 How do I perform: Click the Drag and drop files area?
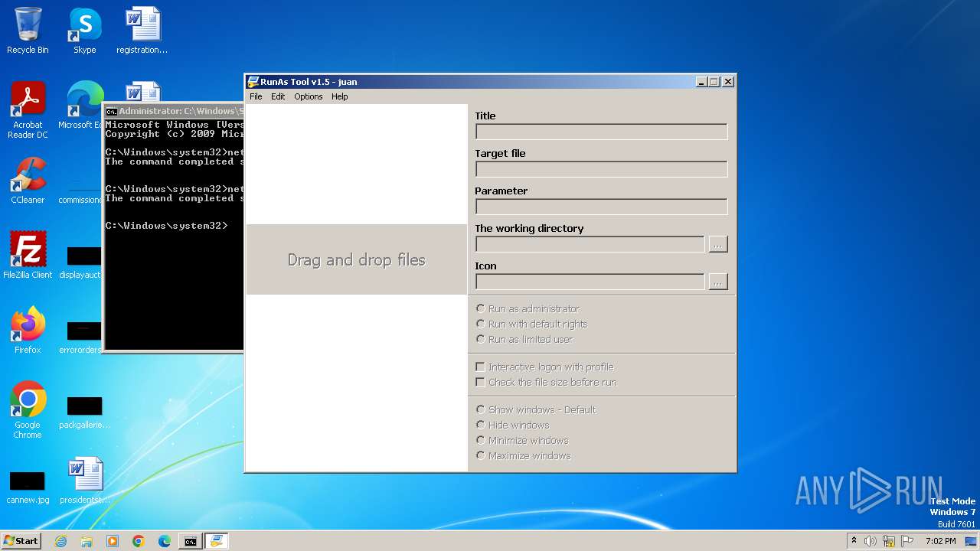[x=356, y=259]
